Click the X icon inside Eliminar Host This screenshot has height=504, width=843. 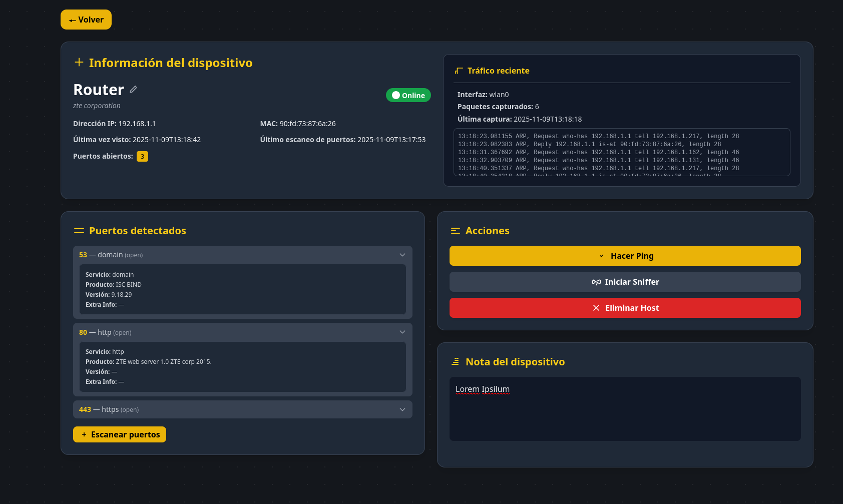[596, 307]
